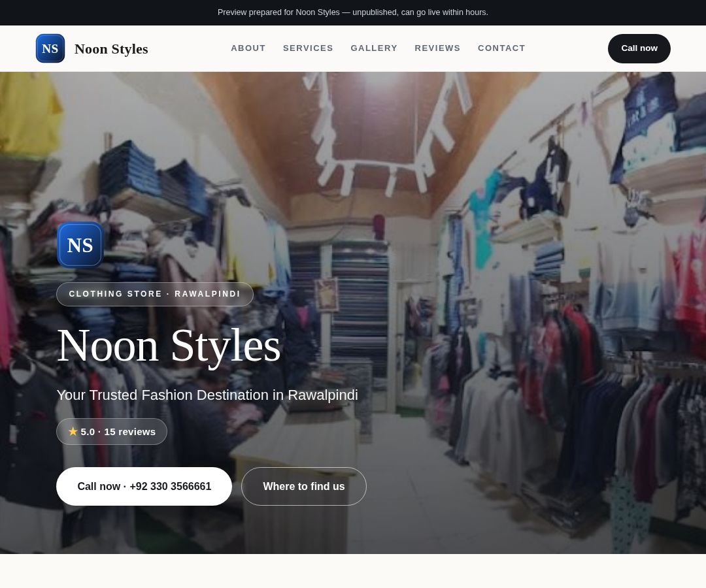706x588 pixels.
Task: Open the About nav link
Action: pos(248,48)
